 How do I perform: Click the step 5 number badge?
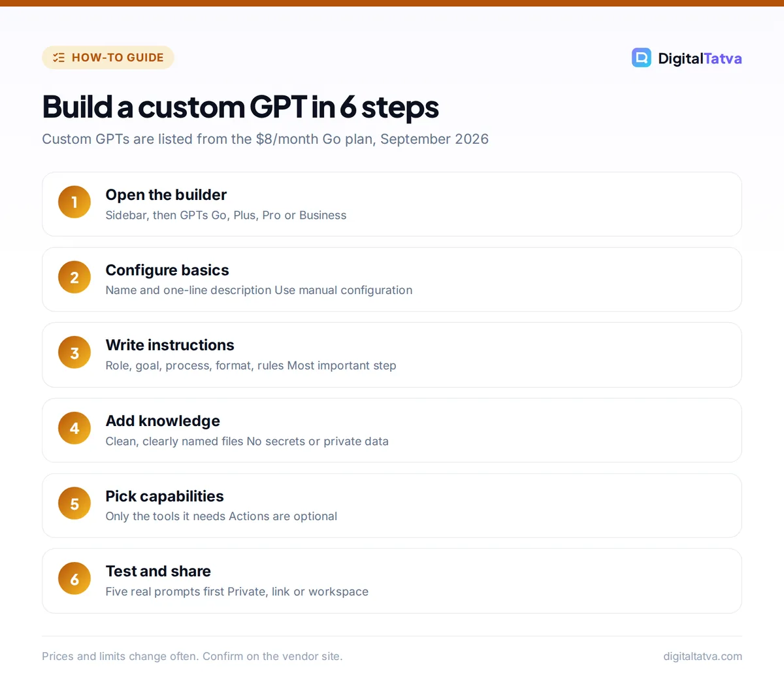(74, 504)
